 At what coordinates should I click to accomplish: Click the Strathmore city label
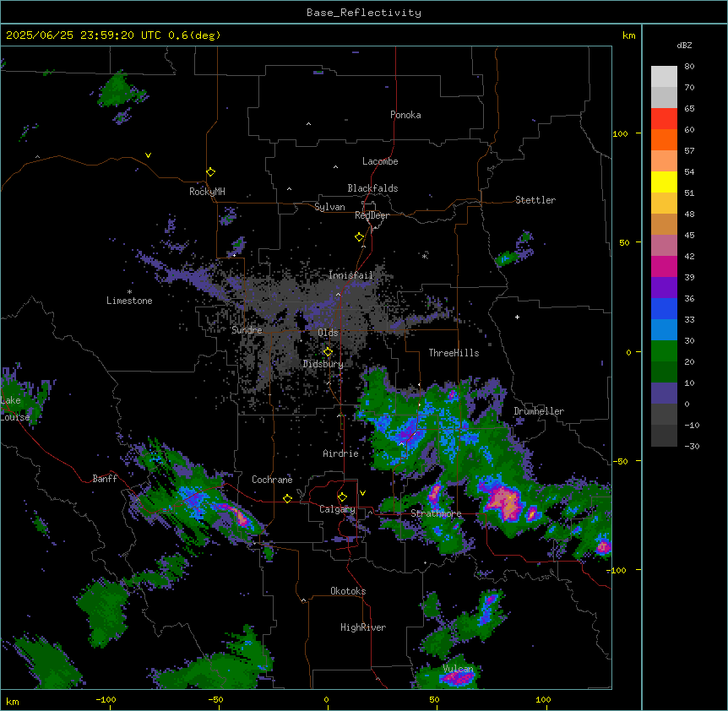click(x=436, y=513)
